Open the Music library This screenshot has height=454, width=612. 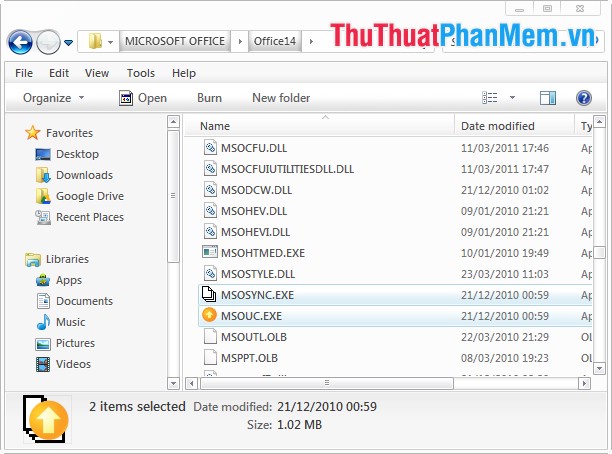point(70,322)
